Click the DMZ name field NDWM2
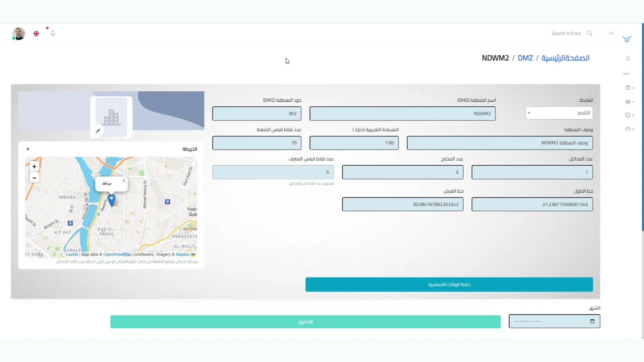644x362 pixels. [x=402, y=113]
